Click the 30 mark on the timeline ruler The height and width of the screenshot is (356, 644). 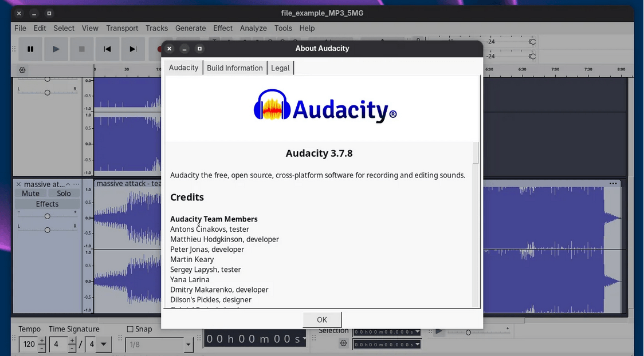click(x=127, y=69)
